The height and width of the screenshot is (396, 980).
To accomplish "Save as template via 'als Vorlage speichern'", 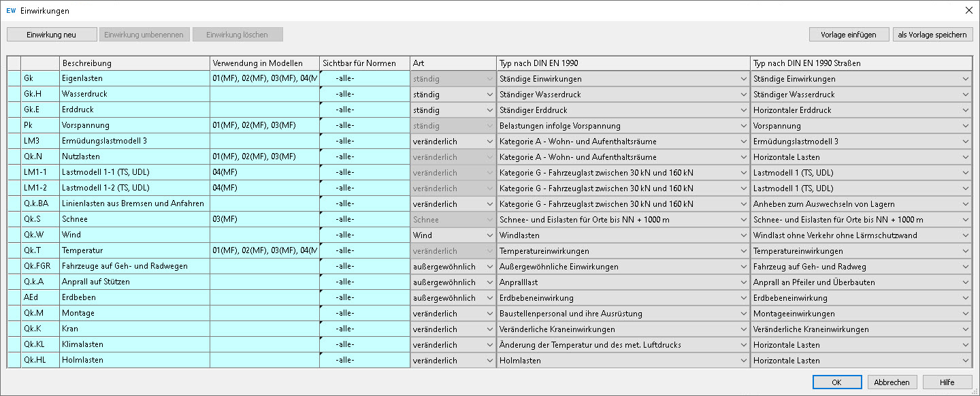I will 932,35.
